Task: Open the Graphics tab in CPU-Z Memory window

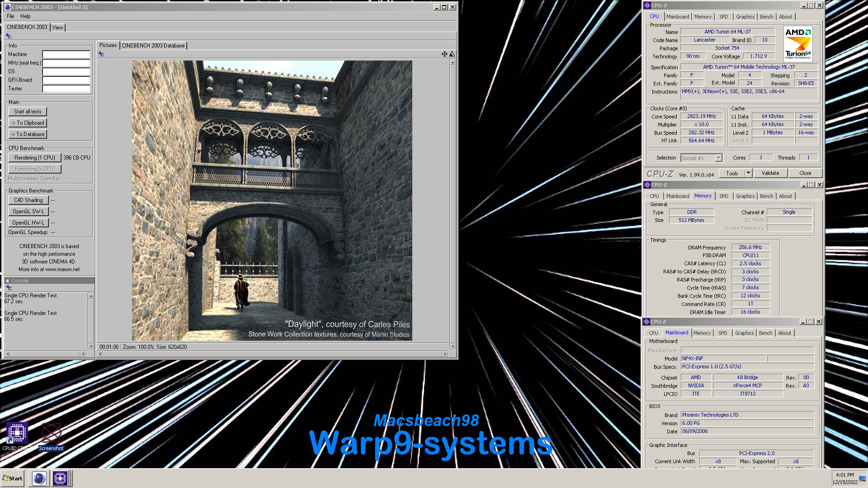Action: (745, 196)
